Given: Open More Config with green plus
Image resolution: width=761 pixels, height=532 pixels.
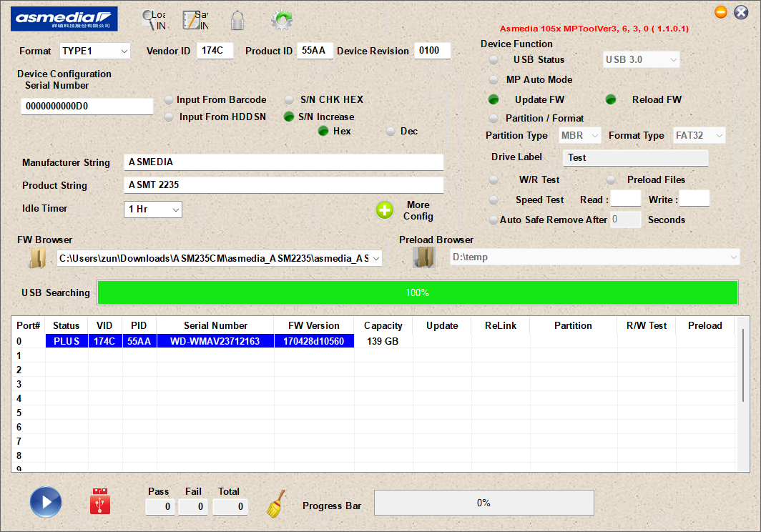Looking at the screenshot, I should [x=385, y=210].
